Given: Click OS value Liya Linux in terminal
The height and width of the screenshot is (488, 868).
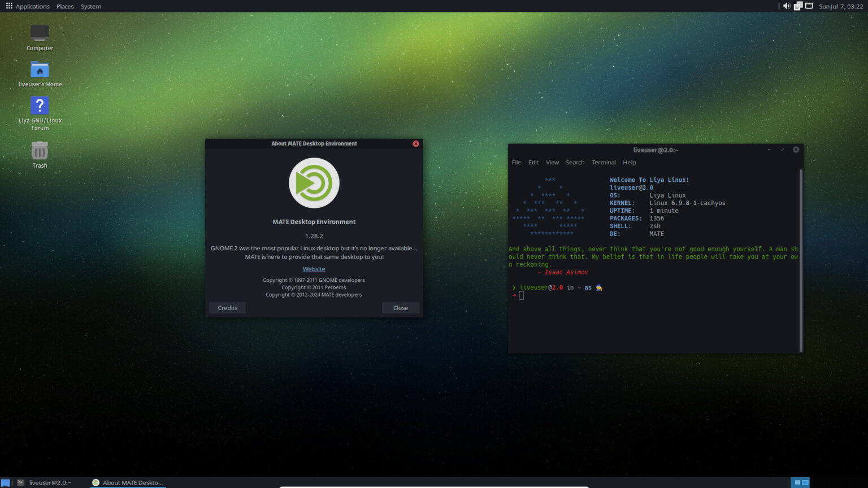Looking at the screenshot, I should (x=667, y=195).
